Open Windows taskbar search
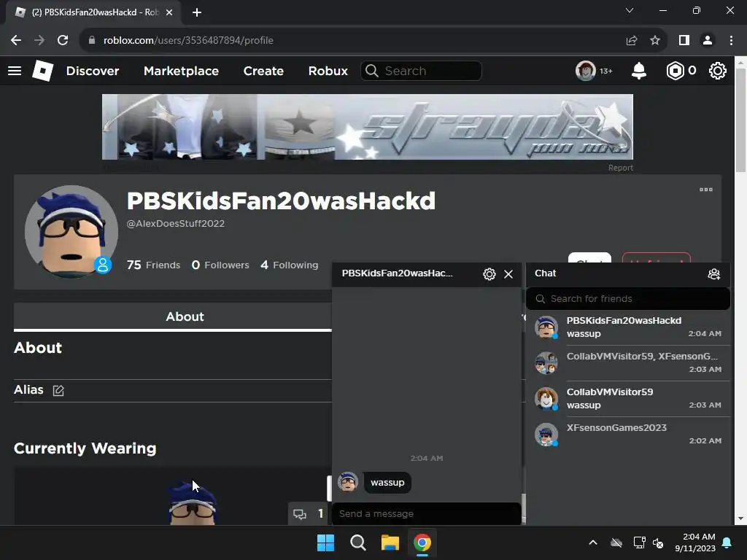Image resolution: width=747 pixels, height=560 pixels. pos(357,542)
